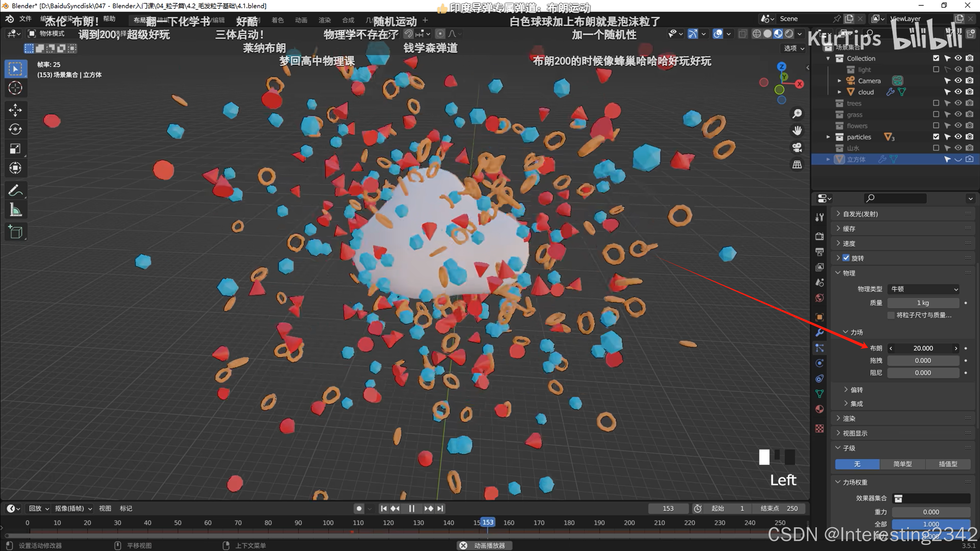
Task: Hide the cloud object with eye icon
Action: click(958, 92)
